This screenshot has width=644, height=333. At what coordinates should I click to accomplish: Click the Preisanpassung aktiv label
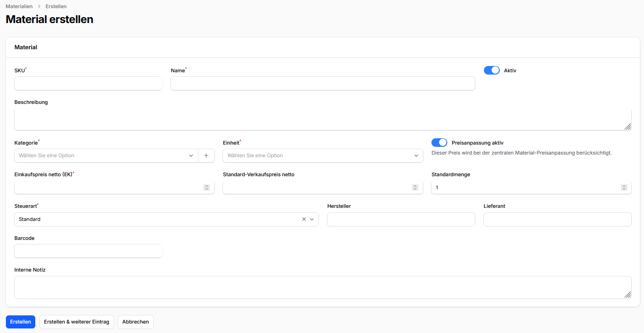478,143
